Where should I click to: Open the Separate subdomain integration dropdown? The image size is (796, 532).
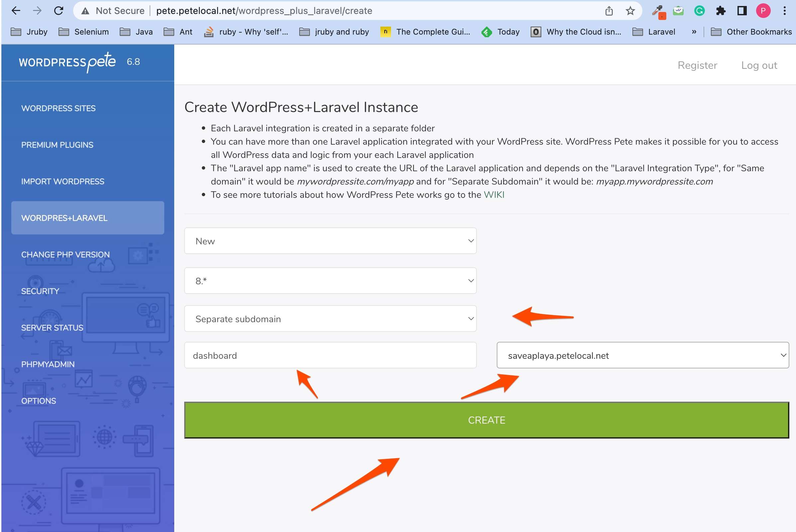pyautogui.click(x=330, y=319)
